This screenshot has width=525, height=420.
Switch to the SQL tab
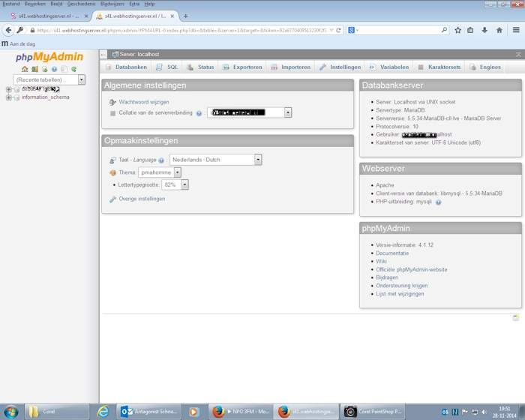pos(167,67)
